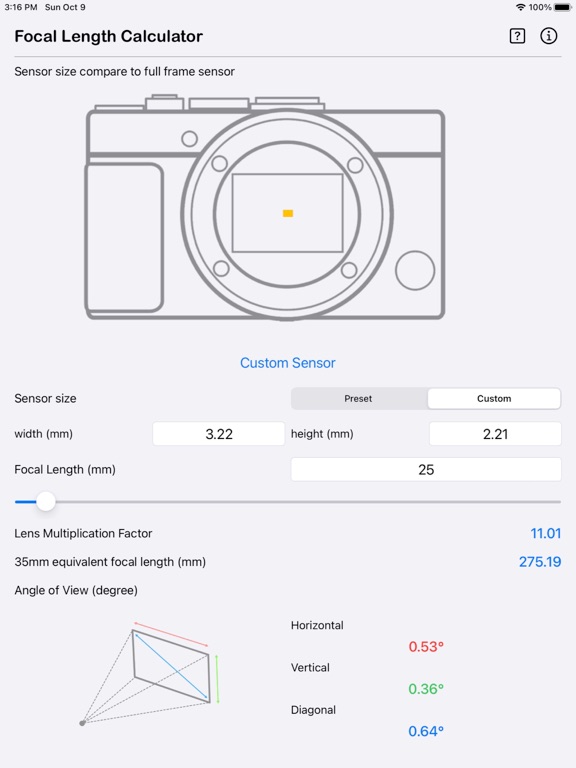Screen dimensions: 576x768
Task: Click the horizontal angle value 0.53°
Action: point(426,647)
